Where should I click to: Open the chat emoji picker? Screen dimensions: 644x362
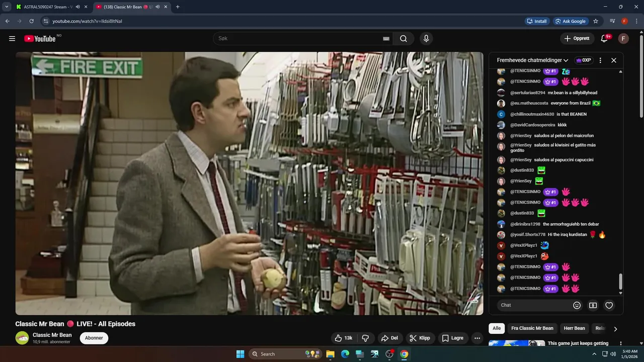(x=577, y=305)
